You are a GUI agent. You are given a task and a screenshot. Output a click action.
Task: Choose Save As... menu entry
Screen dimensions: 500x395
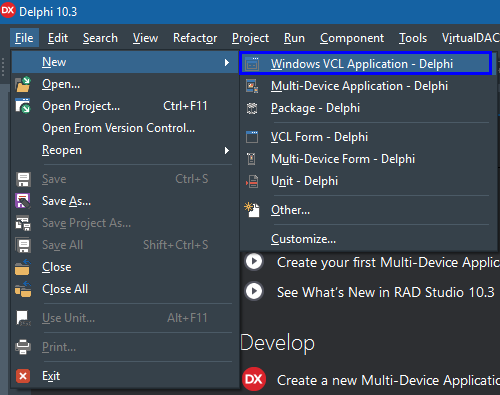pos(125,201)
